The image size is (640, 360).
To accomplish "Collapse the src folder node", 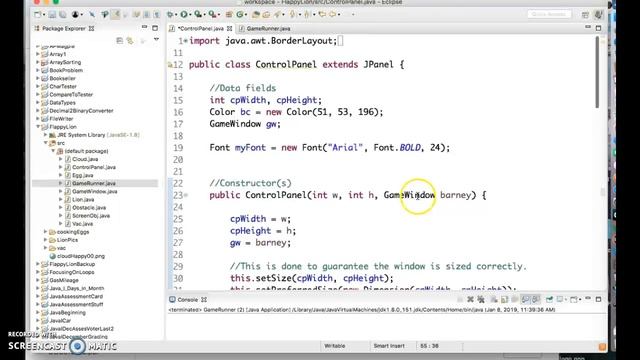I will point(46,143).
